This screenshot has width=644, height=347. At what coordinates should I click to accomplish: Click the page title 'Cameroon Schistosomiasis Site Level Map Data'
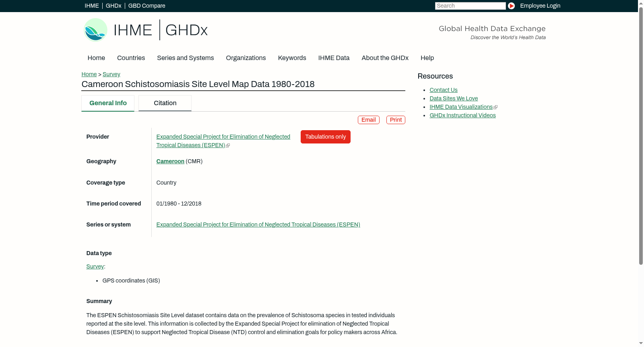coord(198,84)
